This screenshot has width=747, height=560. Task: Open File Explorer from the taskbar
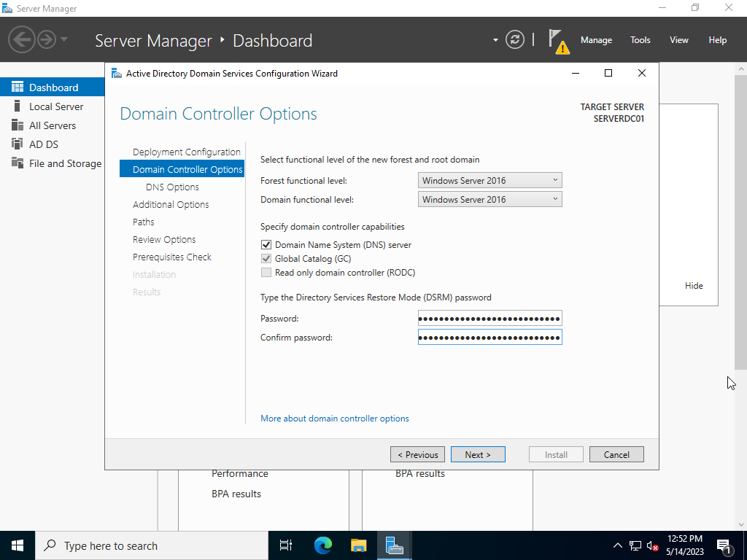[x=358, y=545]
